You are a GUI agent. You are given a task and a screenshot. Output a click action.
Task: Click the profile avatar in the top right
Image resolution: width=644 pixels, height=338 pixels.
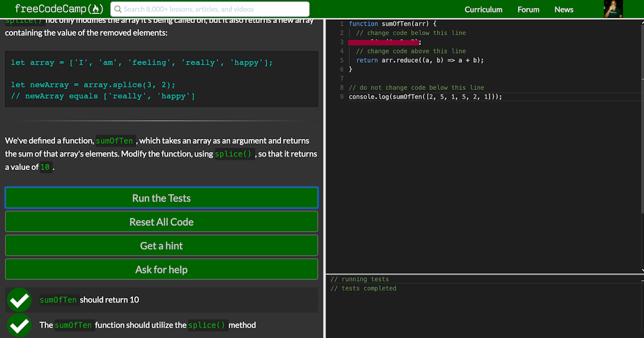coord(613,9)
